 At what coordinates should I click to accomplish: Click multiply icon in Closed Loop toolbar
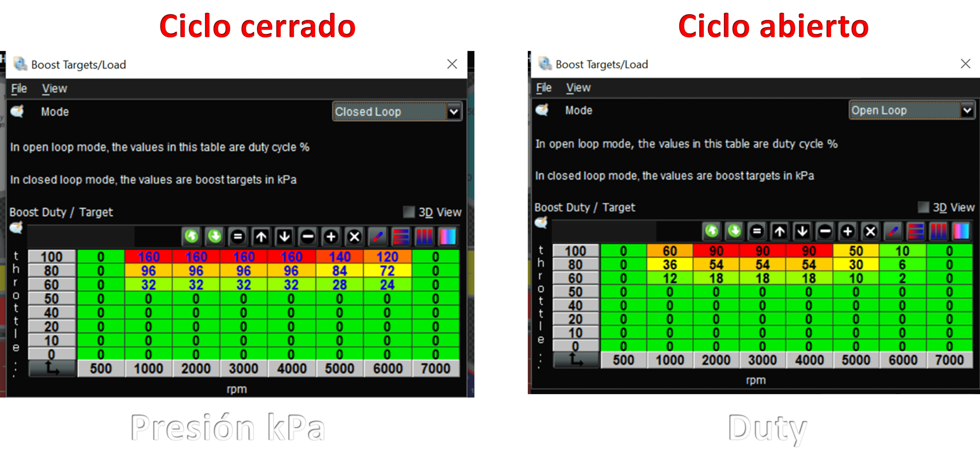coord(355,236)
